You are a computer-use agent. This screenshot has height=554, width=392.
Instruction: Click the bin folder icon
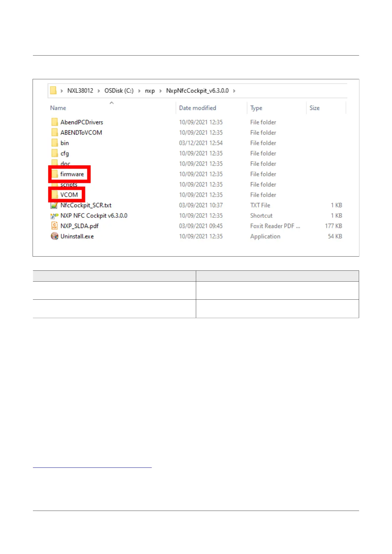coord(55,143)
